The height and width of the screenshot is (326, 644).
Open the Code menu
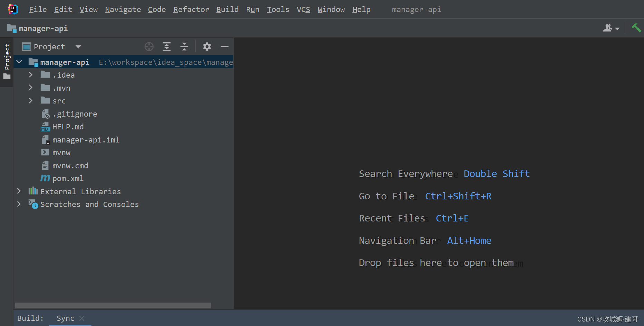coord(157,9)
